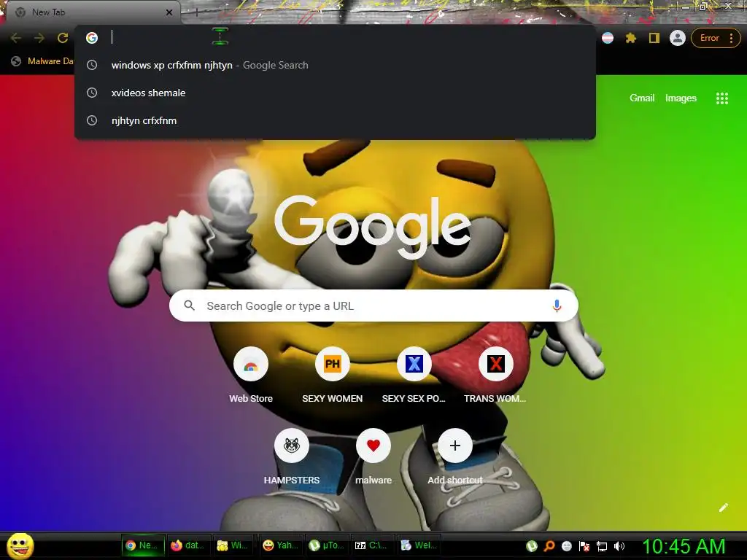Close the New Tab tab
Image resolution: width=747 pixels, height=560 pixels.
click(169, 12)
